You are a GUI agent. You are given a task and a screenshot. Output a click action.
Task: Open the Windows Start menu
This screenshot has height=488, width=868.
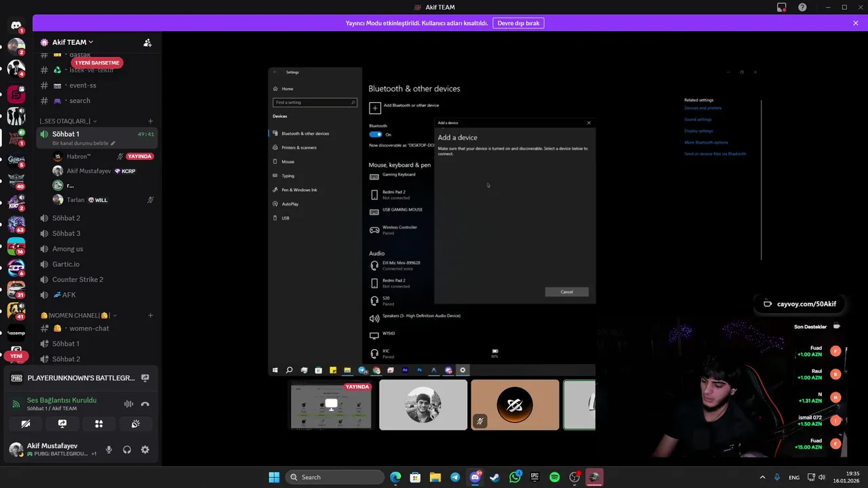(274, 477)
